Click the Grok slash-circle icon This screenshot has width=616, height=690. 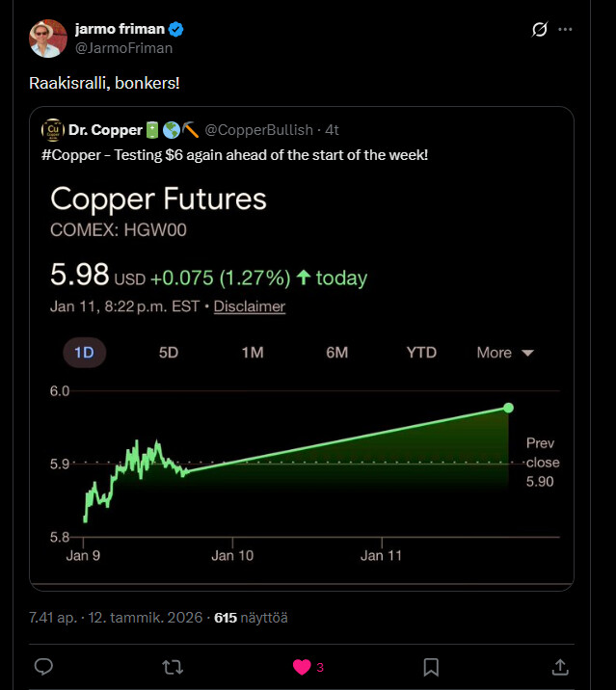(540, 30)
